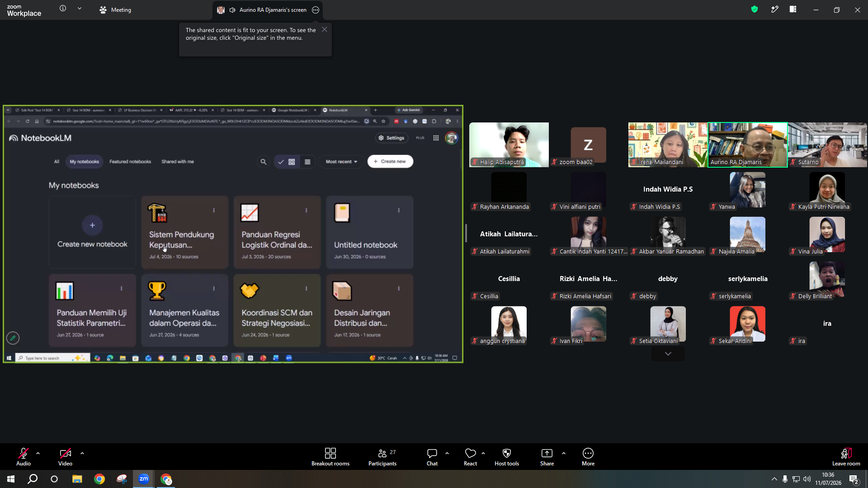Screen dimensions: 868x488
Task: Open Breakout rooms panel
Action: click(x=330, y=457)
